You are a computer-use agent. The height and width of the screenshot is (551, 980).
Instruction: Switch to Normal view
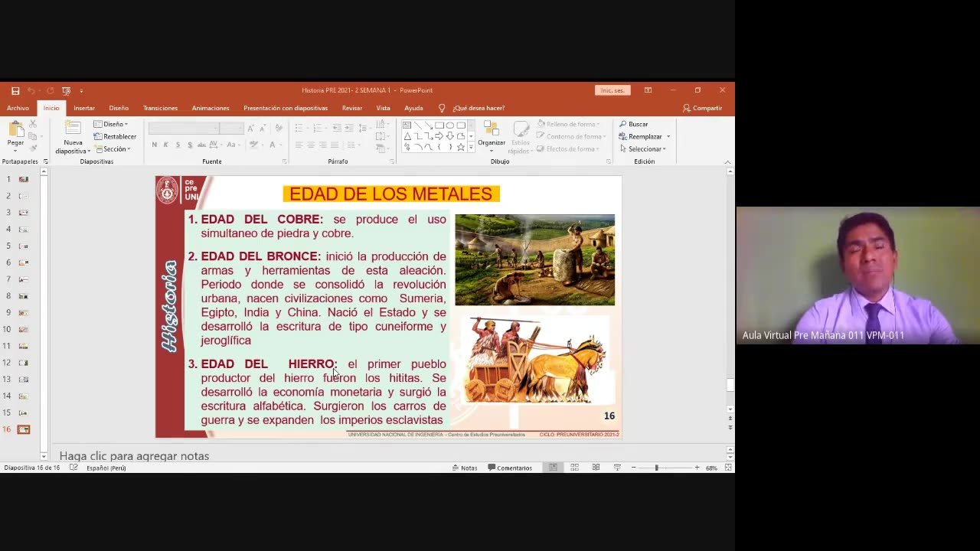[553, 468]
